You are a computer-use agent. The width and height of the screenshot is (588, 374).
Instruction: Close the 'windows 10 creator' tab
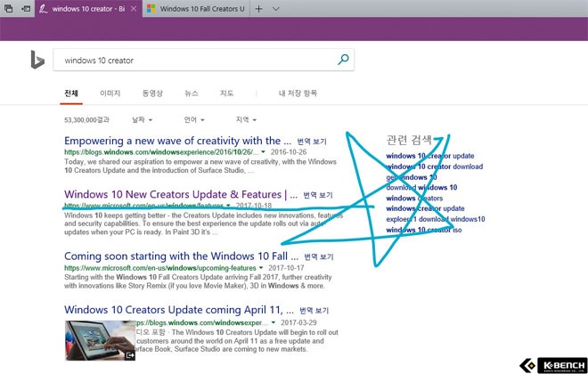[134, 9]
